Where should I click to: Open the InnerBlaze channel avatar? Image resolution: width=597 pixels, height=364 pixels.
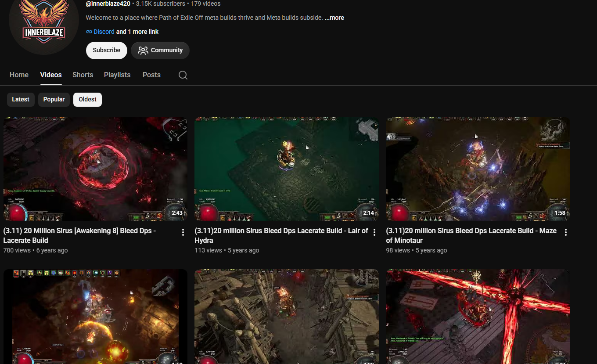point(44,20)
